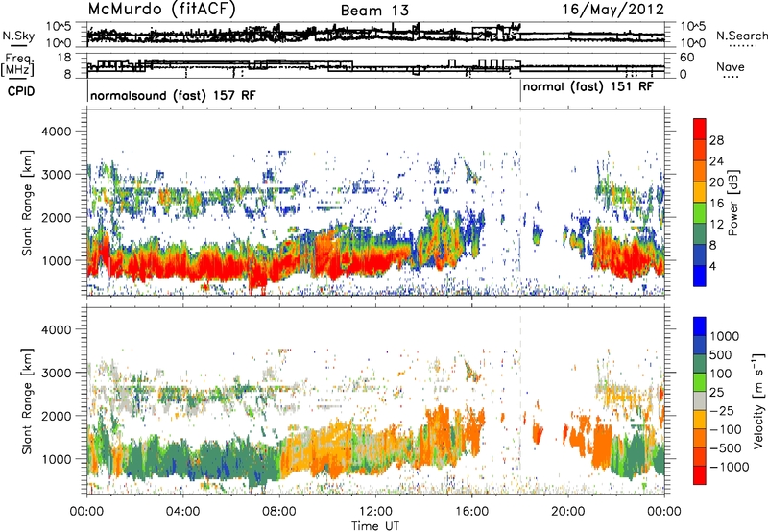Image resolution: width=768 pixels, height=532 pixels.
Task: Click "Slant Range [km]" label of power panel
Action: (27, 203)
